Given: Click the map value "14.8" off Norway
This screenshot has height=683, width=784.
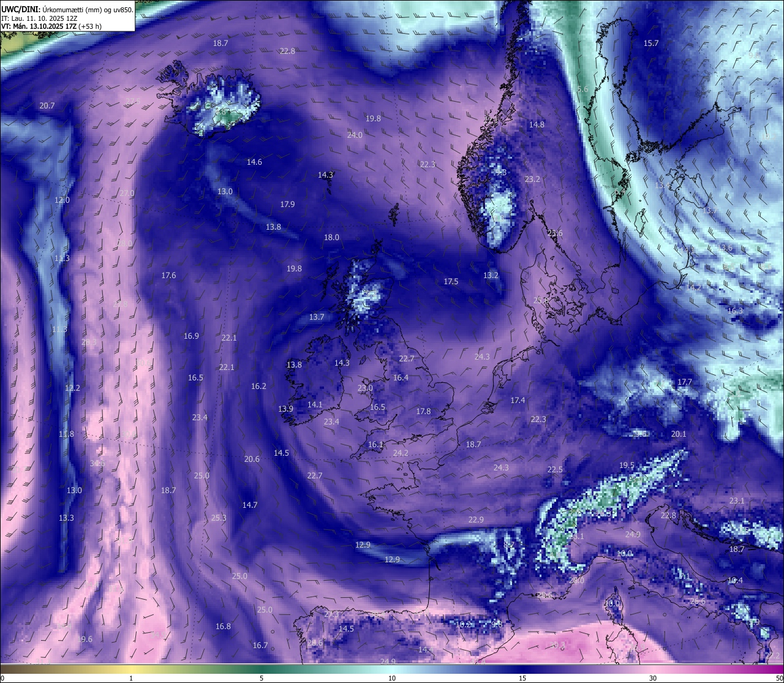Looking at the screenshot, I should coord(537,125).
